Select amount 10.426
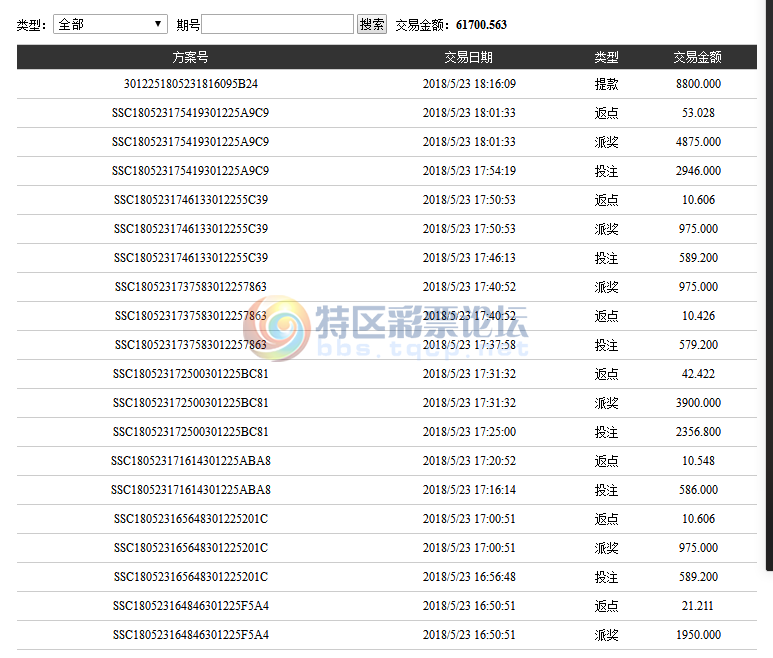This screenshot has width=773, height=658. [x=698, y=316]
